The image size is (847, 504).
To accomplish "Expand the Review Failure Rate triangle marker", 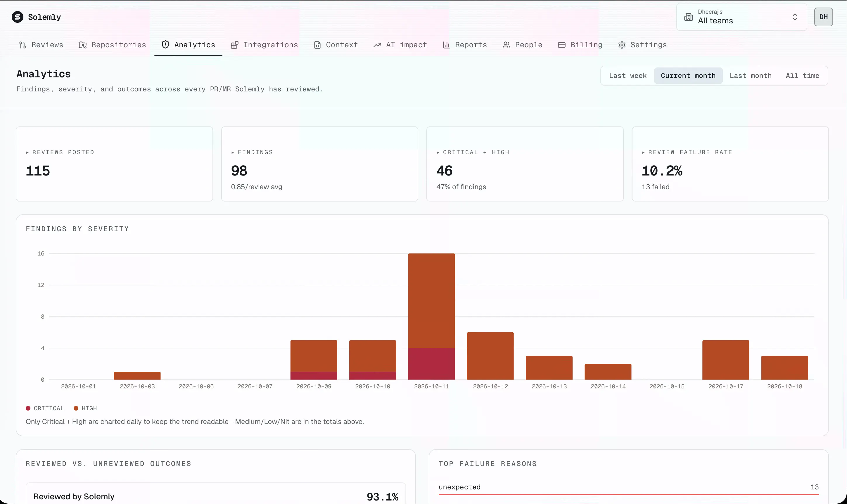I will point(643,152).
